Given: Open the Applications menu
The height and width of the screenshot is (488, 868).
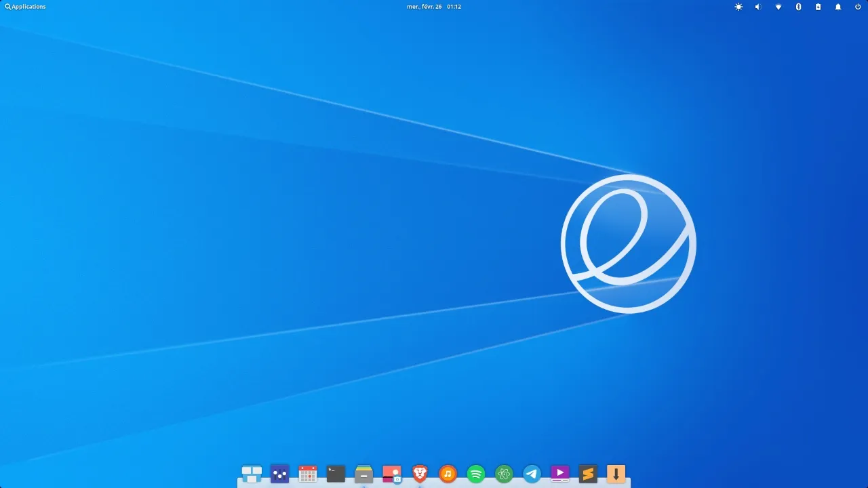Looking at the screenshot, I should tap(25, 7).
